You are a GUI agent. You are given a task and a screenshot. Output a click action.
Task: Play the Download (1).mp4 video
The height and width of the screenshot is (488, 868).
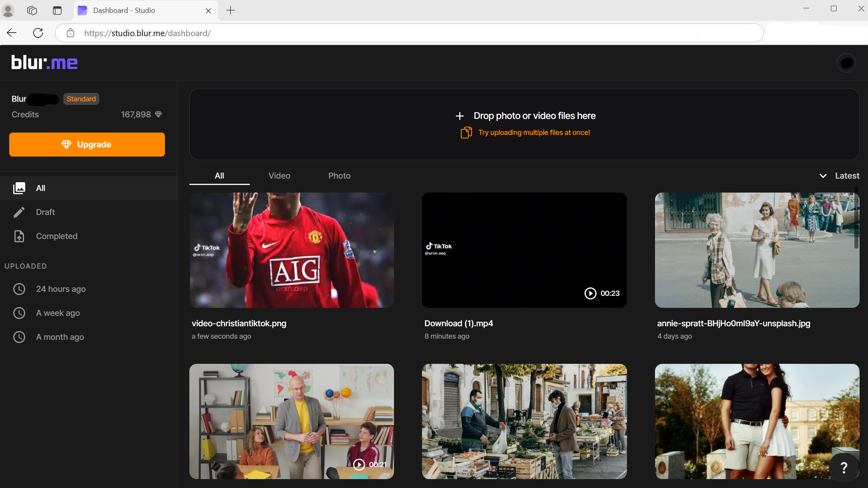590,293
